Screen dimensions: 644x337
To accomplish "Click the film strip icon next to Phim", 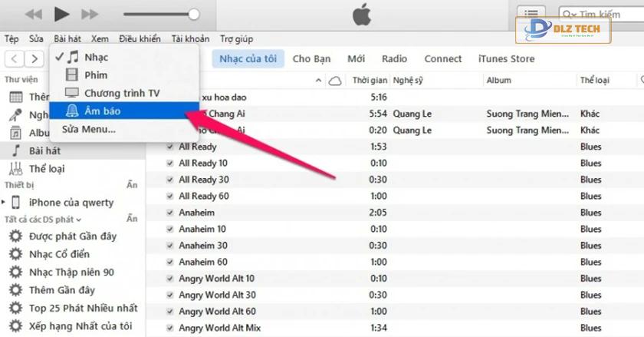I will click(72, 75).
